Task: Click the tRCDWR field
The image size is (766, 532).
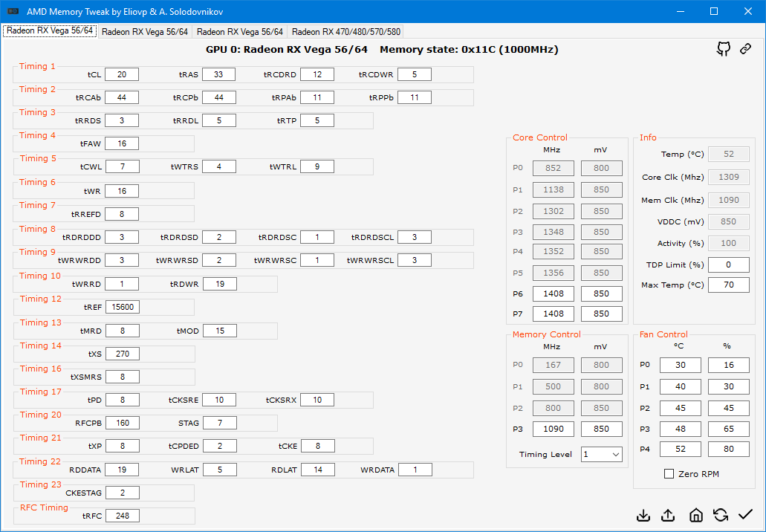Action: click(415, 74)
